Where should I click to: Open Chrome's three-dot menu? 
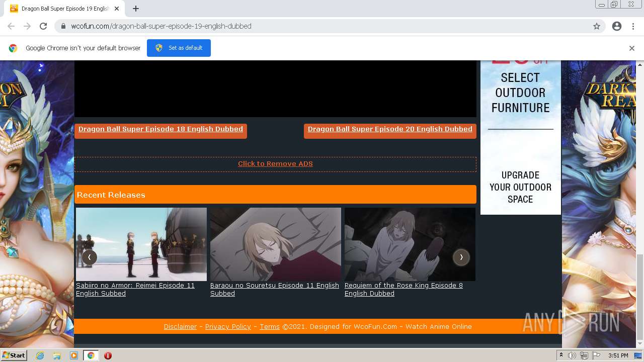point(633,26)
